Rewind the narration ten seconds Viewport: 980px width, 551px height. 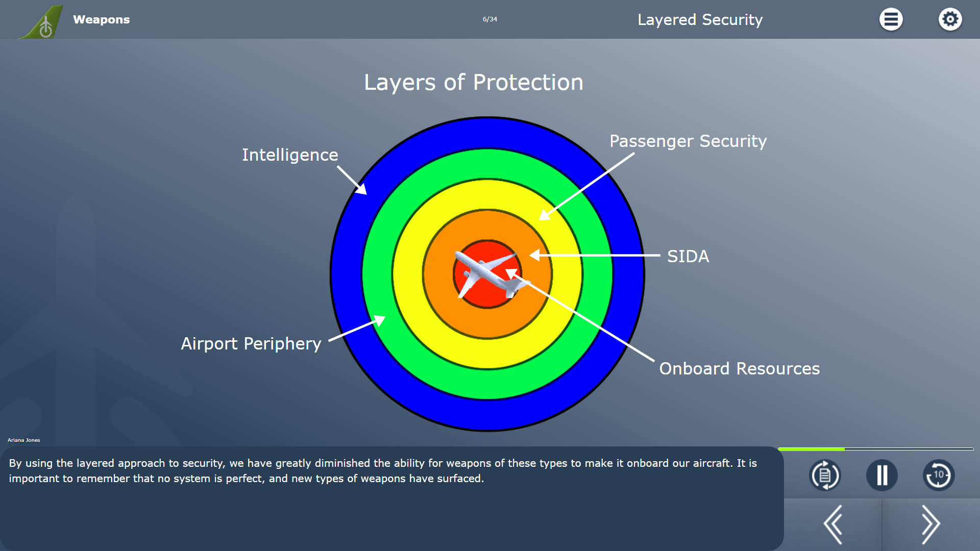click(939, 475)
